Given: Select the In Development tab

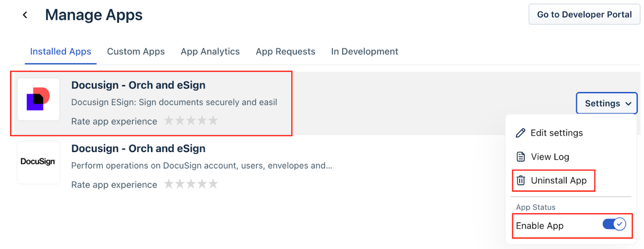Looking at the screenshot, I should [x=365, y=51].
